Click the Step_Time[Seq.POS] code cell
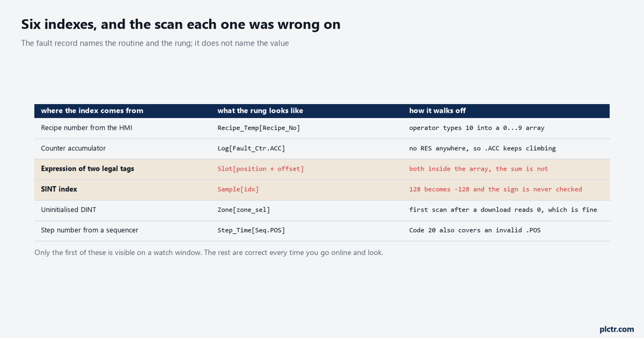Screen dimensions: 644x338 251,230
